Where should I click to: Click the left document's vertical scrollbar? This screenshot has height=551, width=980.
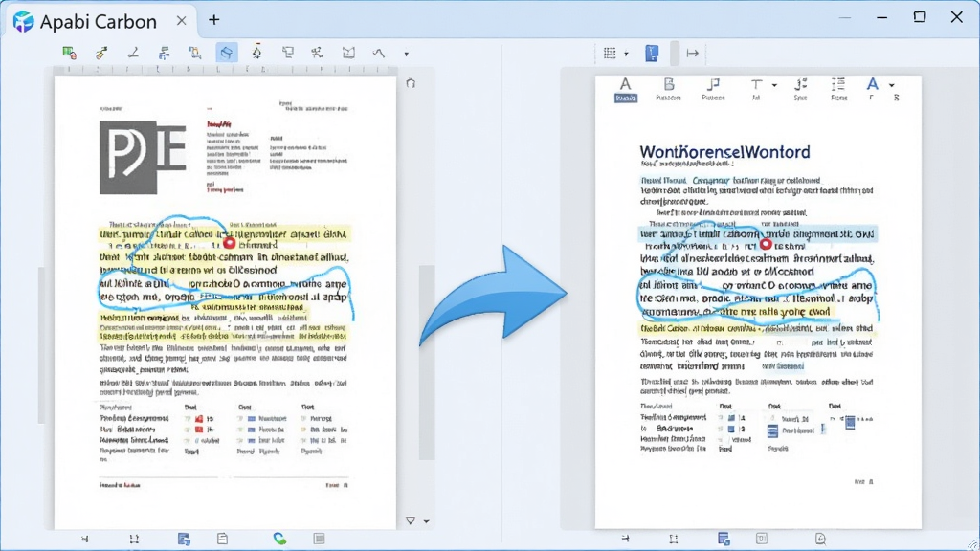click(427, 363)
